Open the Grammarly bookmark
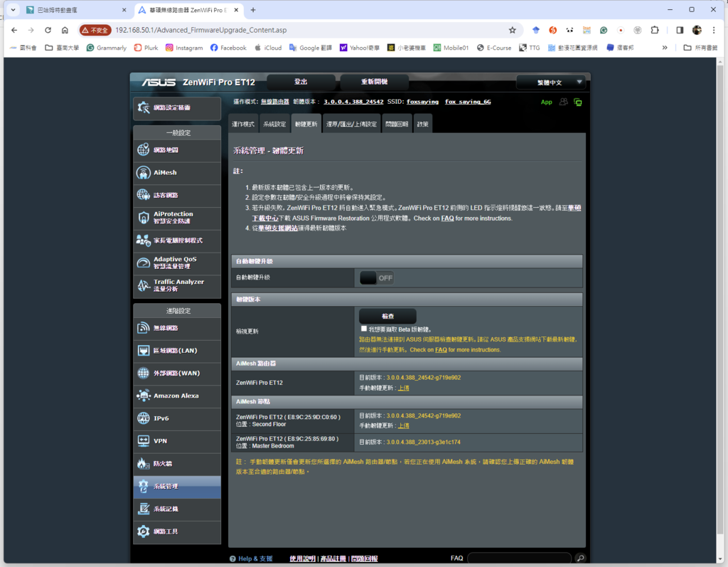Viewport: 728px width, 567px height. pyautogui.click(x=107, y=48)
